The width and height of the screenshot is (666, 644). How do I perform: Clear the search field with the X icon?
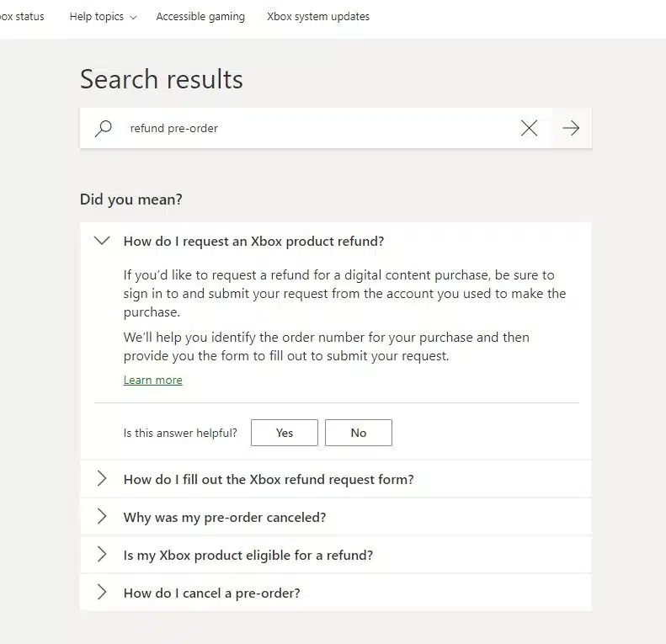pos(529,128)
